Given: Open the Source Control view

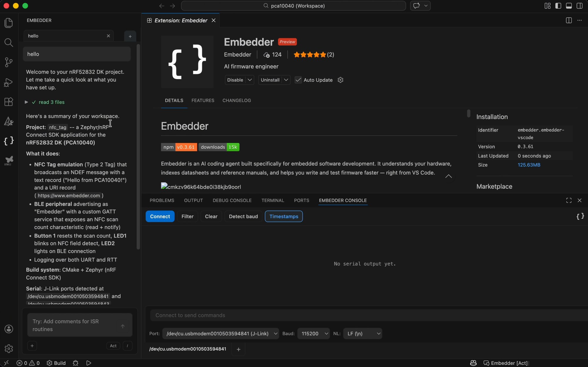Looking at the screenshot, I should 9,62.
